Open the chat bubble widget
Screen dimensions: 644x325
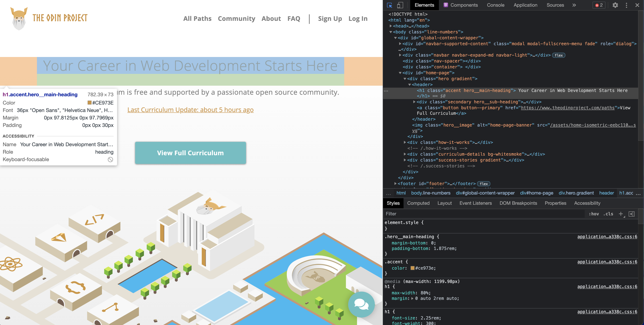point(361,304)
